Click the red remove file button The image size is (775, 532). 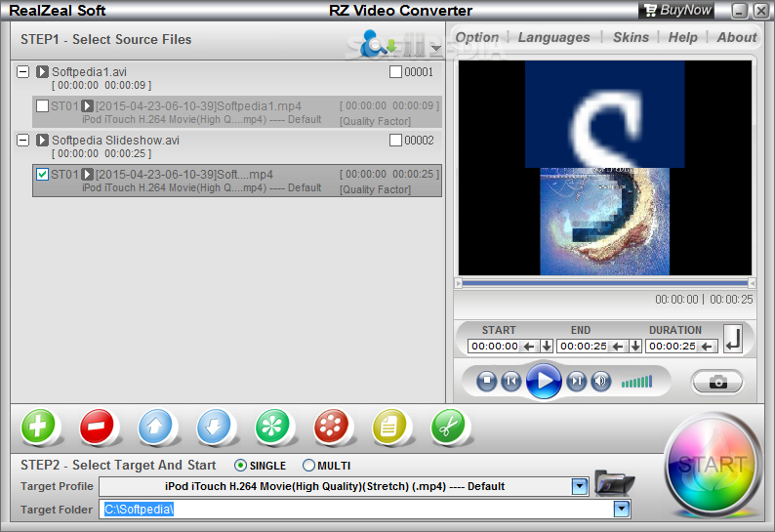tap(97, 427)
